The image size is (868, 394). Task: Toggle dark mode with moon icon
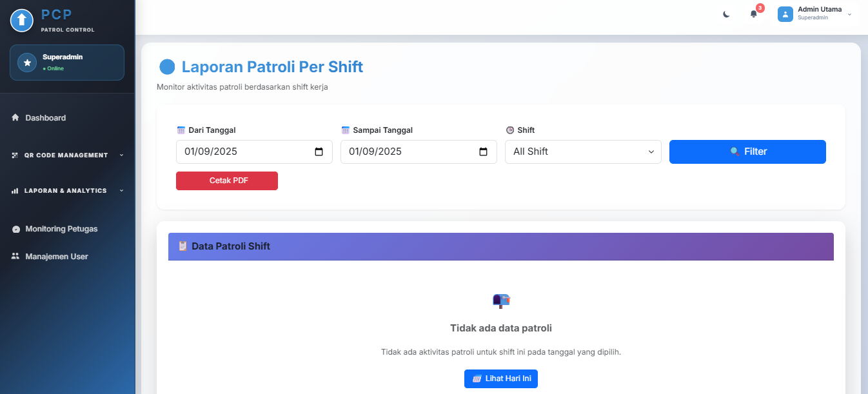[x=726, y=14]
